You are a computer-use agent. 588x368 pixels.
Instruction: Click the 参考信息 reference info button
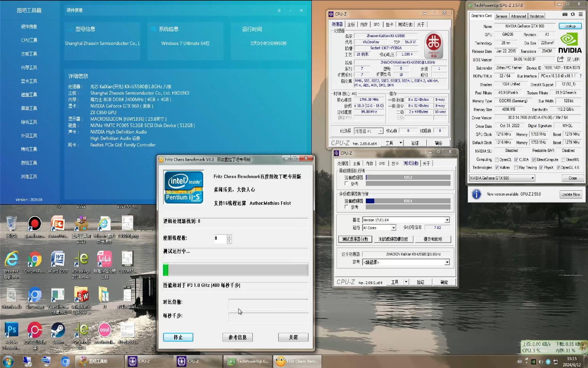[x=238, y=337]
